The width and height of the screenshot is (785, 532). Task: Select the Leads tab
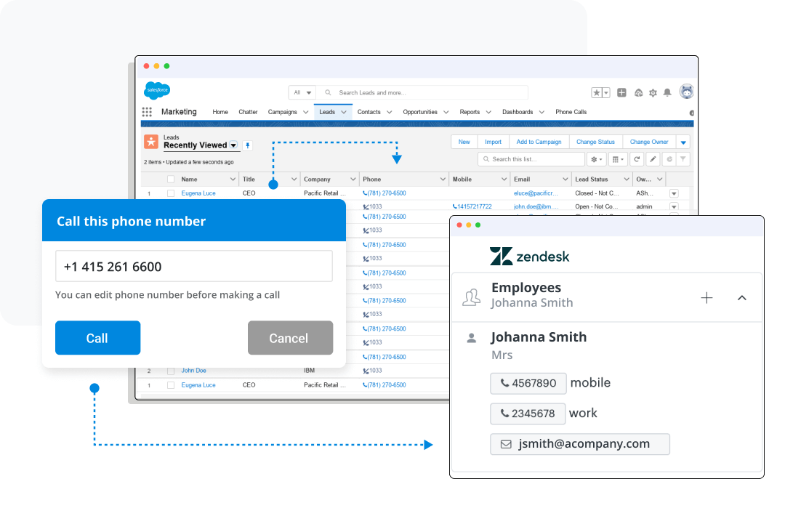[x=327, y=112]
